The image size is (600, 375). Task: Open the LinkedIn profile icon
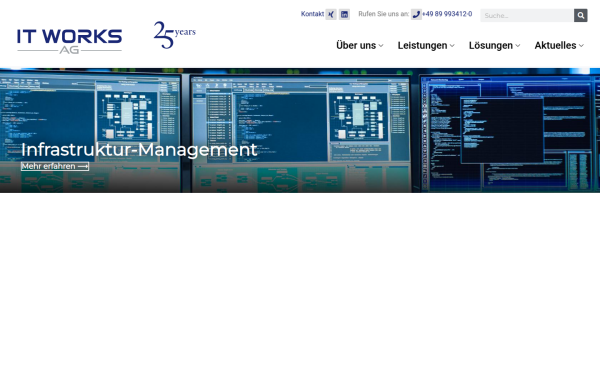(344, 15)
